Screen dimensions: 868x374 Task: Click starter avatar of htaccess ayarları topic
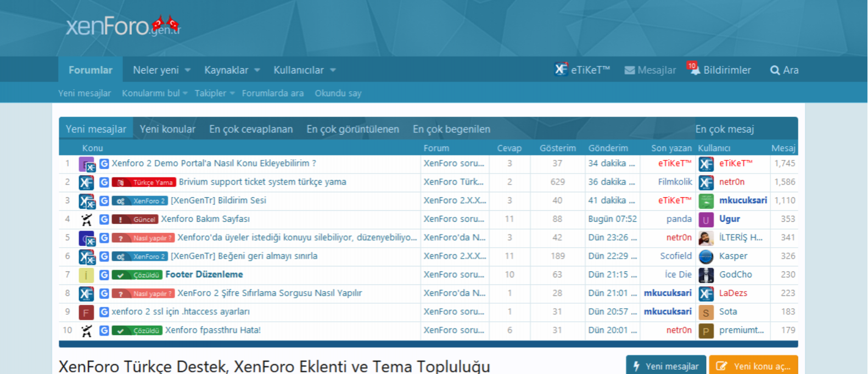pos(86,312)
